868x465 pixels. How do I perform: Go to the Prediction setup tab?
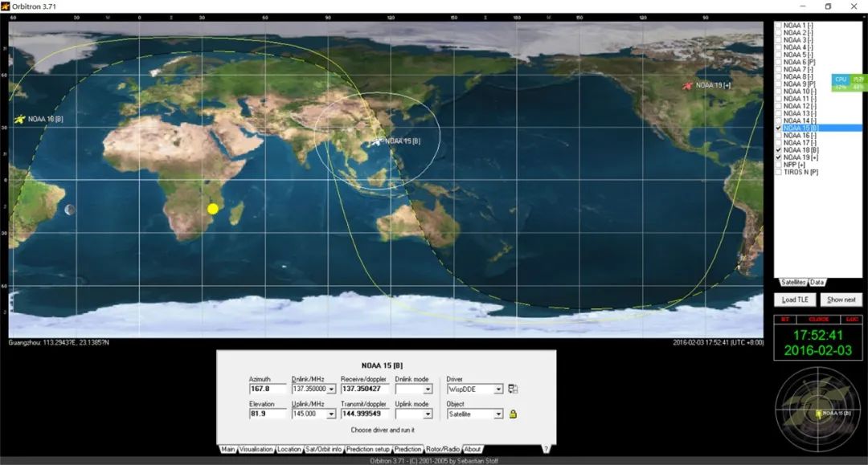pyautogui.click(x=368, y=449)
